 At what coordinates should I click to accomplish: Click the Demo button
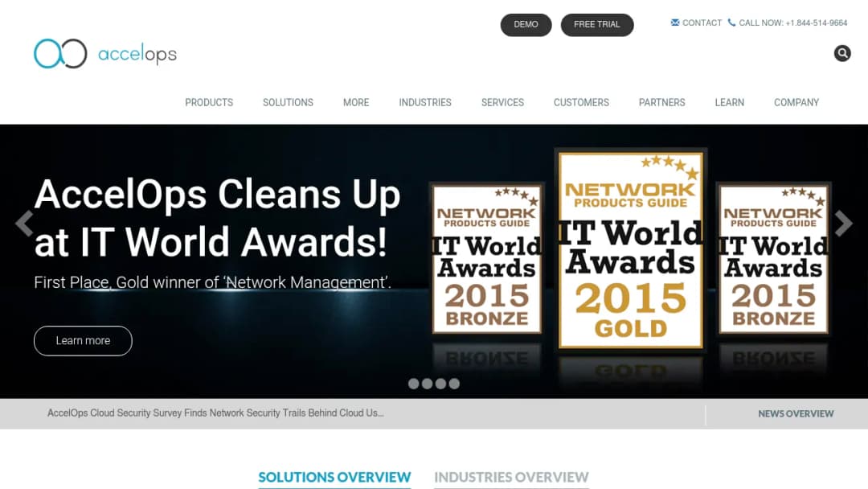coord(526,25)
